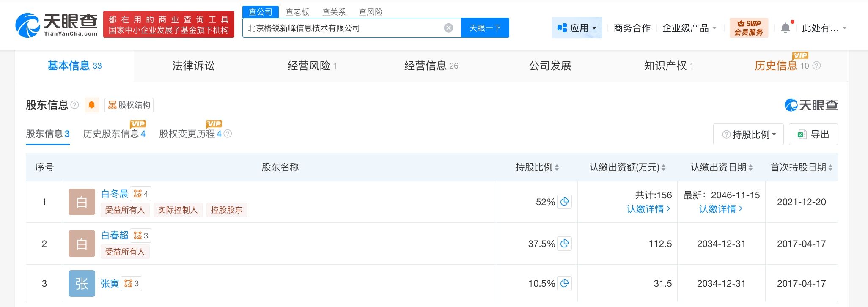
Task: Click the equity graph icon next to 张寅
Action: point(131,283)
